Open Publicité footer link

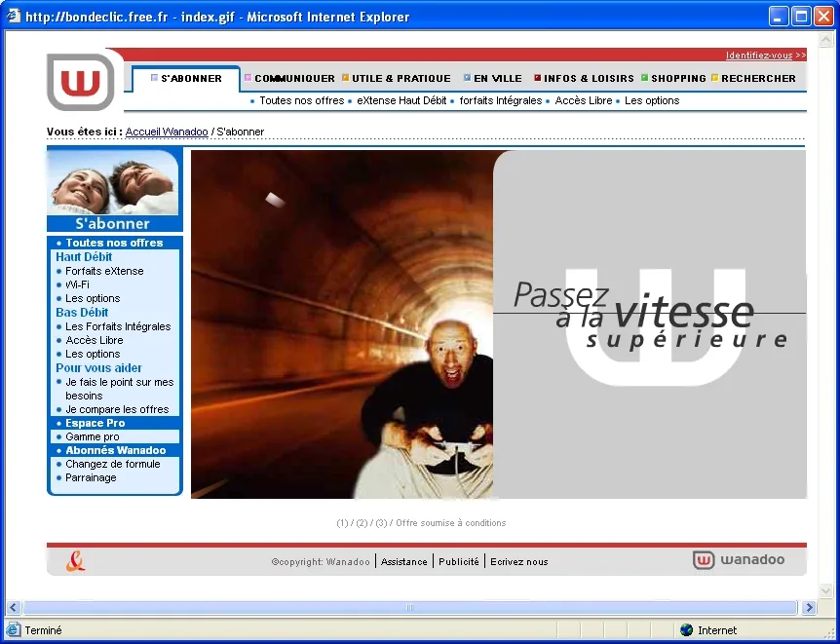[459, 561]
